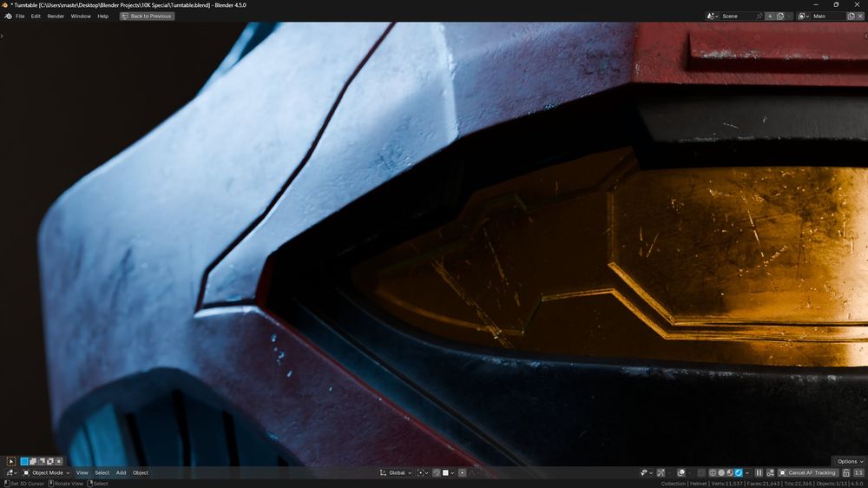Remove the Main view layer
Screen dimensions: 868x488
pos(860,16)
